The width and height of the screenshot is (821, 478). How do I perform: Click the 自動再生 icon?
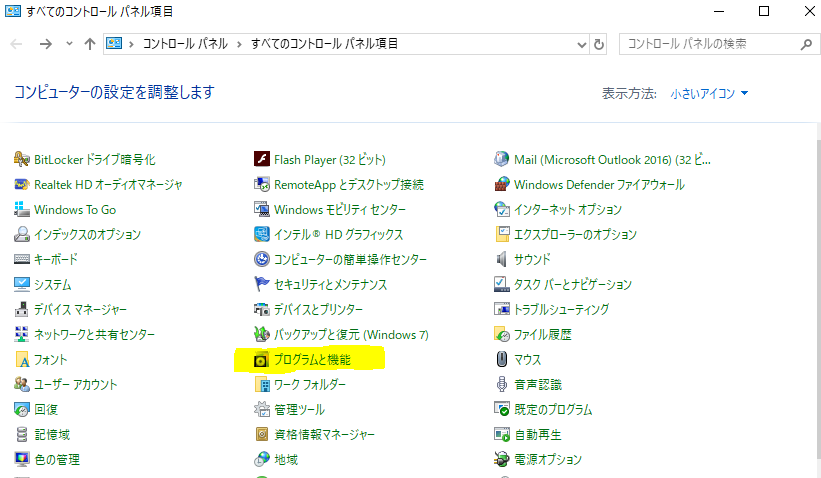(502, 435)
